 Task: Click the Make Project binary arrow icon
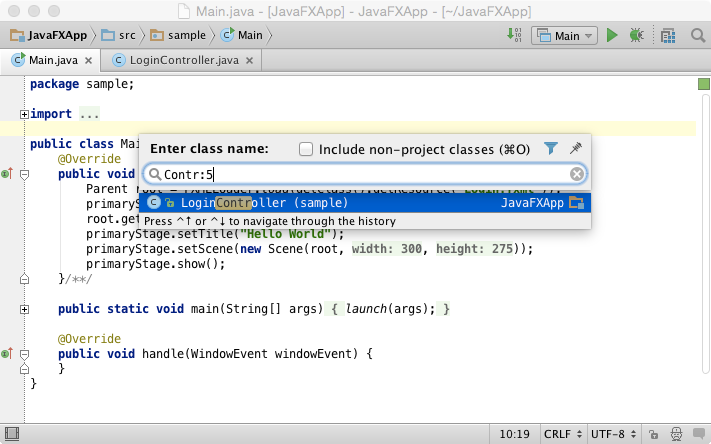click(x=514, y=35)
